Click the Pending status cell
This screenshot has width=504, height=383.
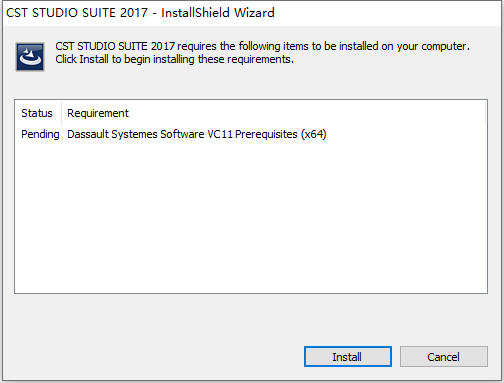click(x=40, y=134)
